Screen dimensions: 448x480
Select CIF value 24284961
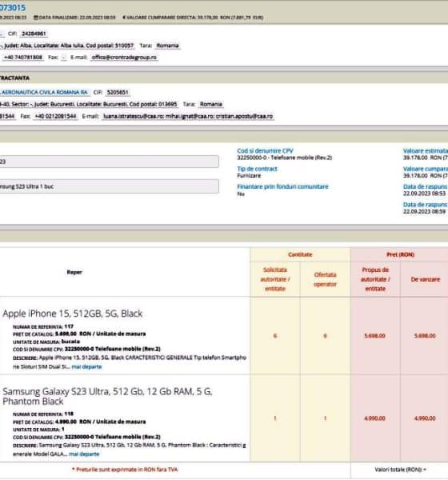(34, 34)
